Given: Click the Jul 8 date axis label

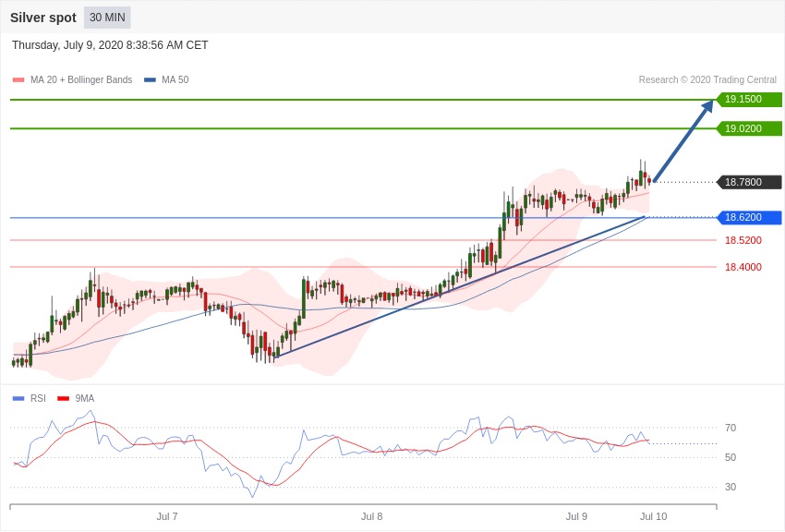Looking at the screenshot, I should [371, 516].
